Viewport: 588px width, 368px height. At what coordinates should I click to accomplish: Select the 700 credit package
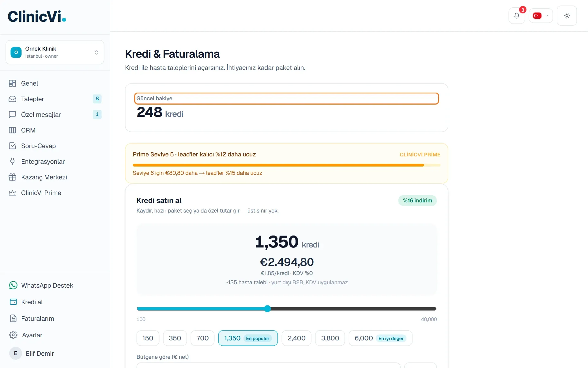point(202,338)
